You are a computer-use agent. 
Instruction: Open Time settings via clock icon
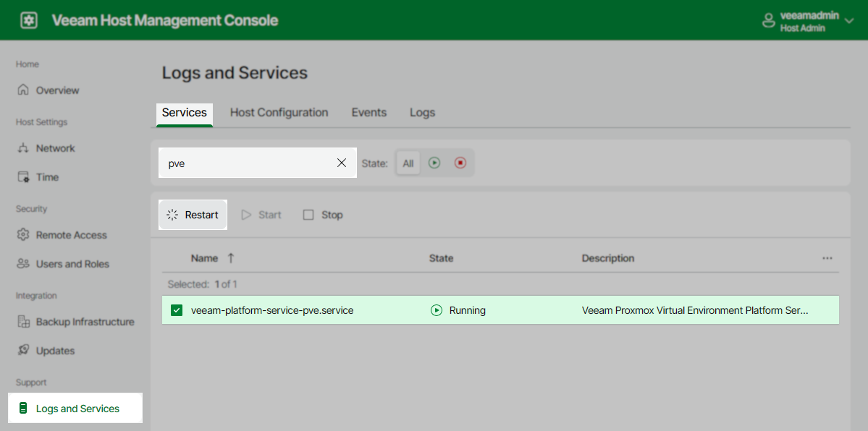tap(22, 176)
